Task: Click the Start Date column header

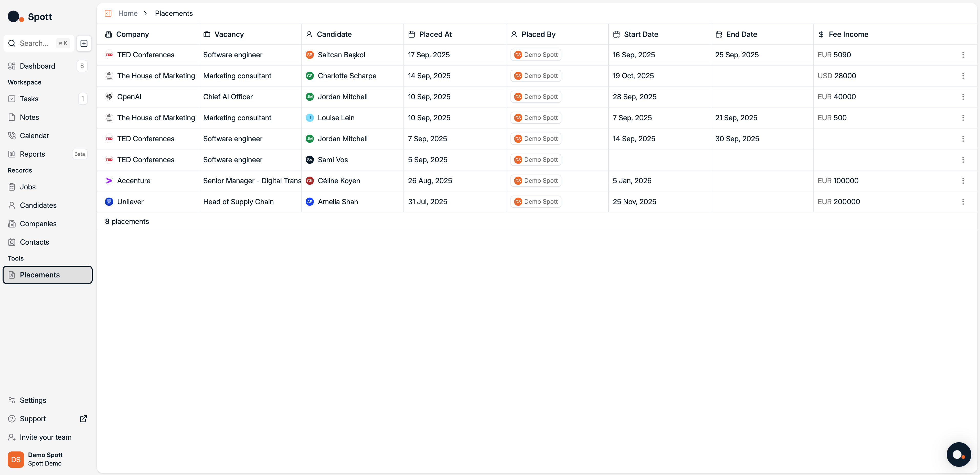Action: [659, 34]
